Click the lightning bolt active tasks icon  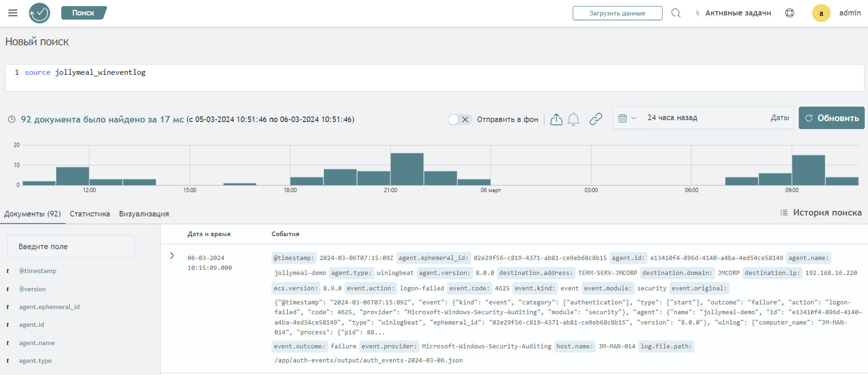click(x=698, y=13)
